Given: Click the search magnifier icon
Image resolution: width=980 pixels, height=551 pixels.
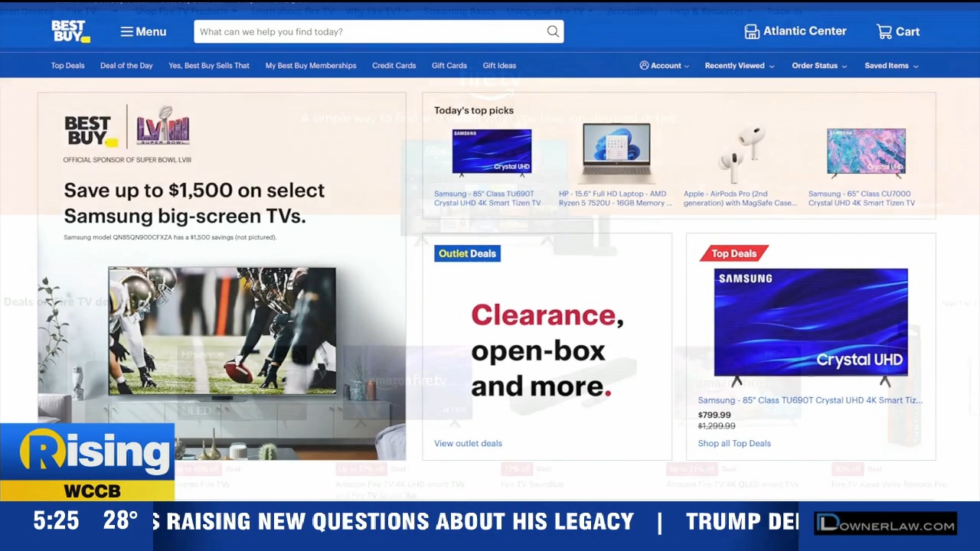Looking at the screenshot, I should (x=553, y=31).
